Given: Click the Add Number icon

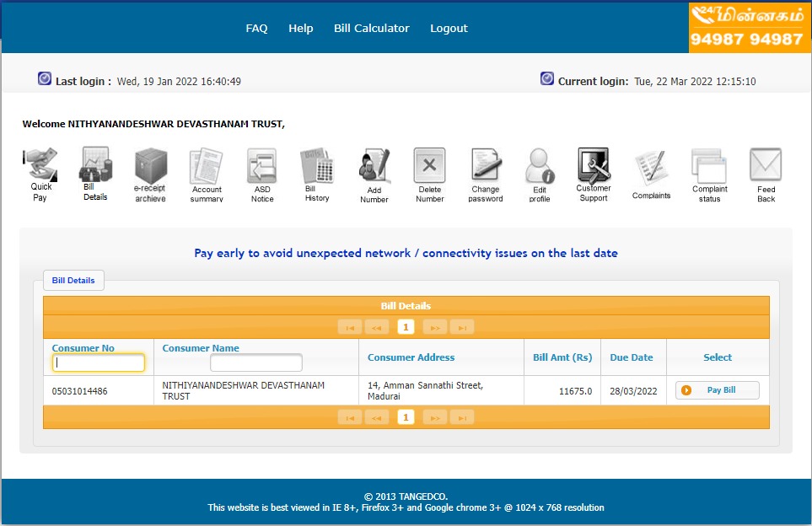Looking at the screenshot, I should pos(374,166).
